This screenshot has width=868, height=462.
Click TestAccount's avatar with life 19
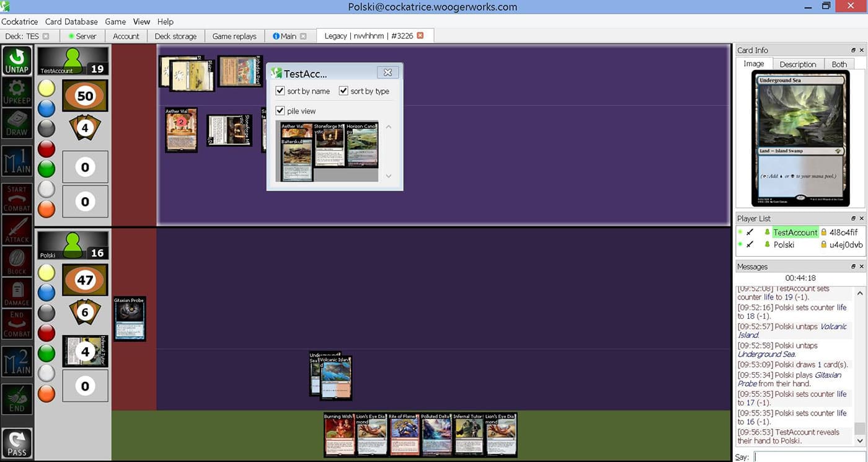tap(73, 61)
